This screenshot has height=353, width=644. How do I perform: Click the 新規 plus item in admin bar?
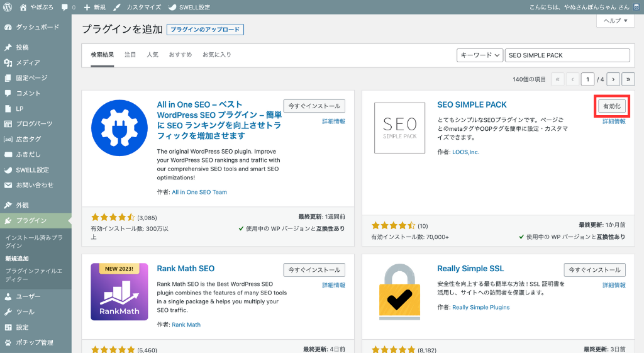(x=94, y=7)
